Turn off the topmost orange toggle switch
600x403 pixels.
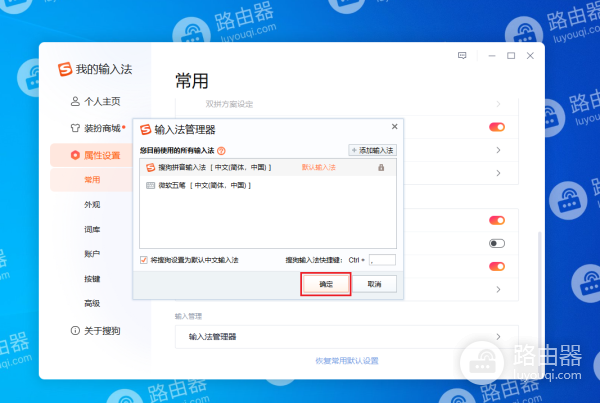[x=496, y=127]
